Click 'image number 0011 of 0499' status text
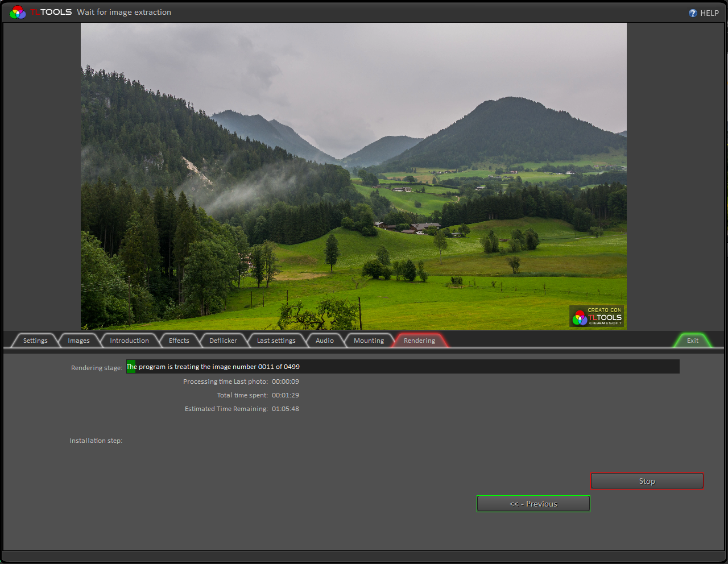This screenshot has height=564, width=728. [x=256, y=367]
